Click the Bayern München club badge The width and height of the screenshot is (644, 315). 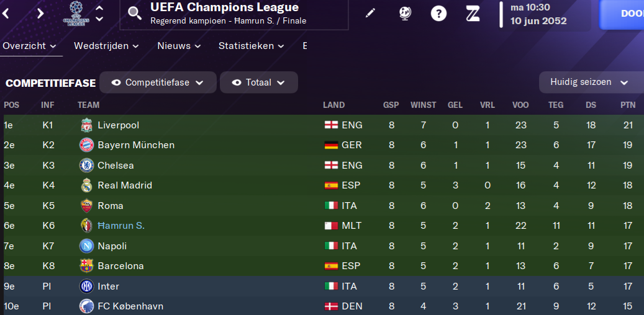click(x=86, y=145)
